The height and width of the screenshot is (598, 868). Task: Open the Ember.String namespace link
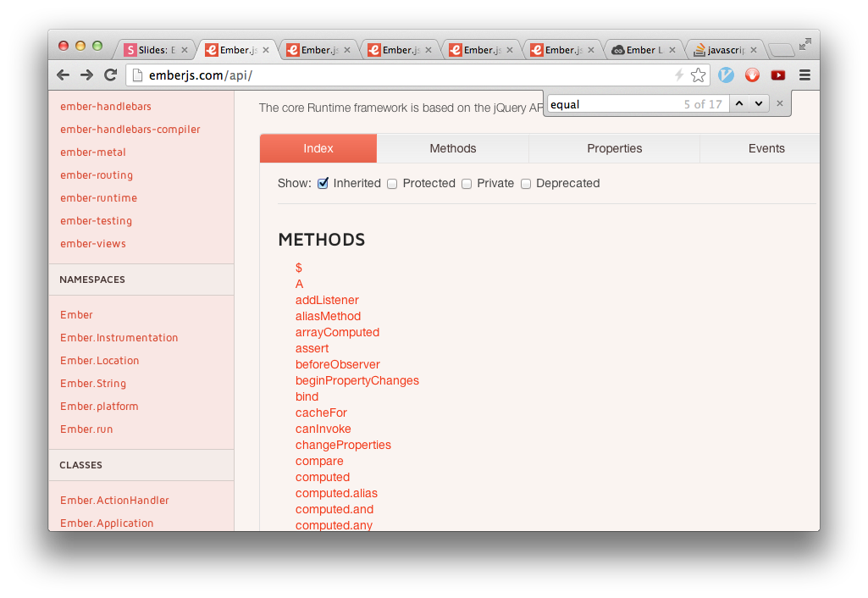coord(93,383)
